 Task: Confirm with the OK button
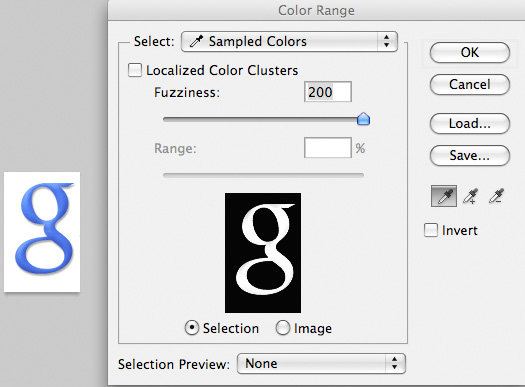coord(470,53)
